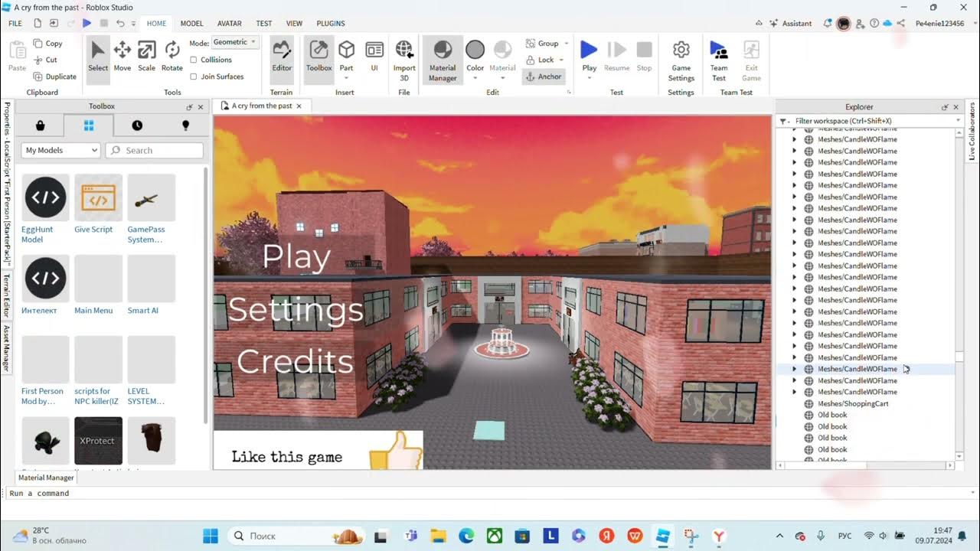Toggle the Anchor button
This screenshot has width=980, height=551.
coord(543,77)
